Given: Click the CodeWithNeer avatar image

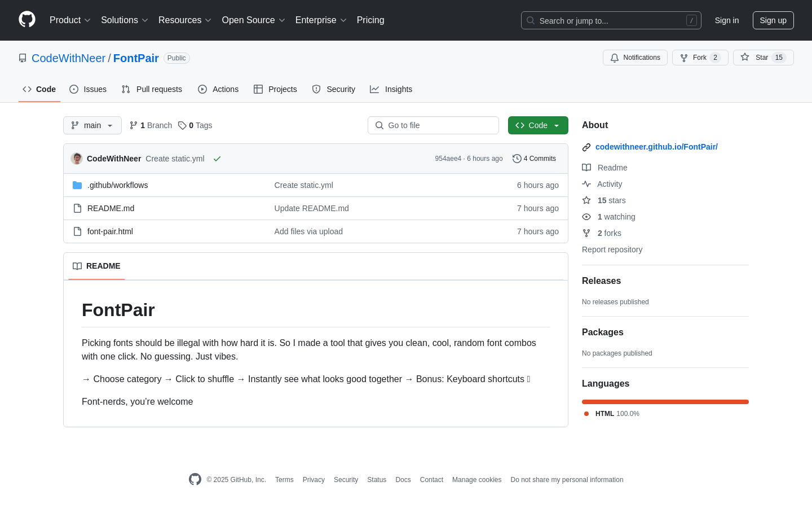Looking at the screenshot, I should (x=77, y=159).
